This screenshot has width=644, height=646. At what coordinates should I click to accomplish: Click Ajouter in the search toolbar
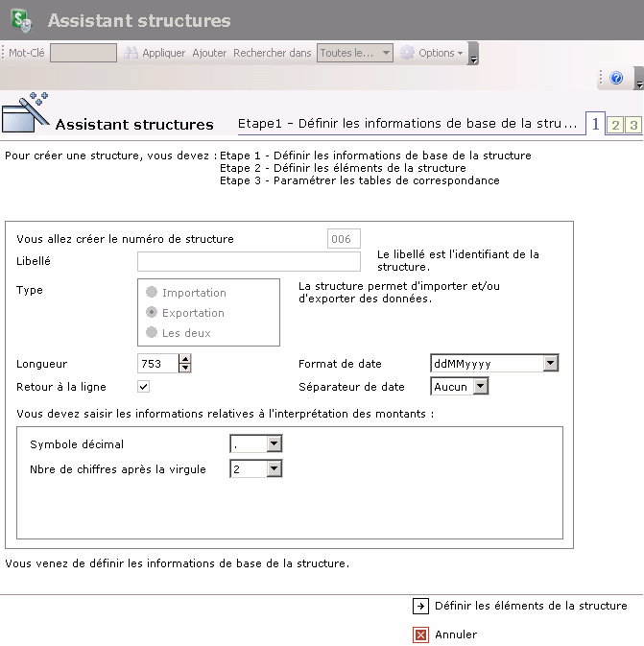[x=209, y=54]
